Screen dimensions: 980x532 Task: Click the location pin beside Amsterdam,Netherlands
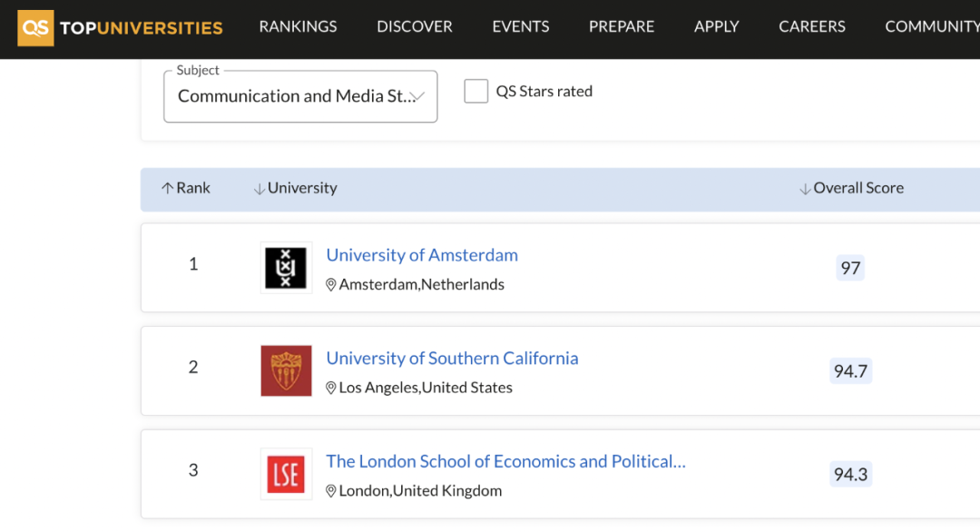pyautogui.click(x=331, y=284)
